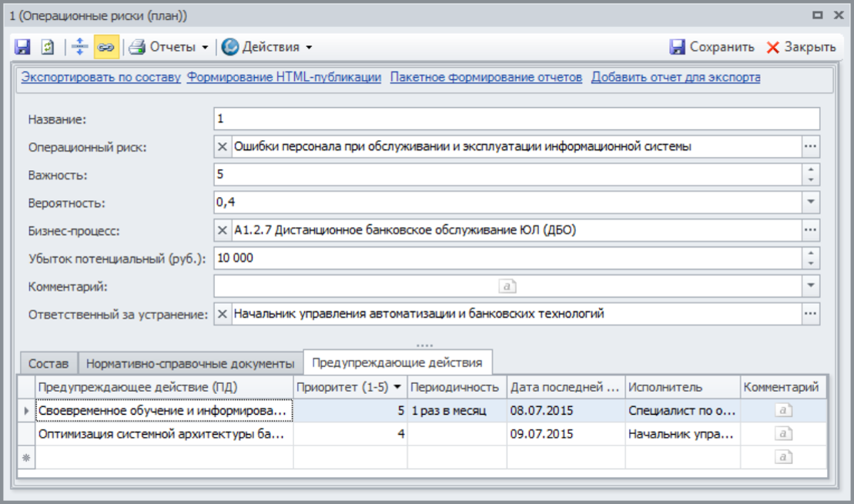Click the floppy disk save icon in toolbar
The image size is (854, 504).
click(x=23, y=47)
